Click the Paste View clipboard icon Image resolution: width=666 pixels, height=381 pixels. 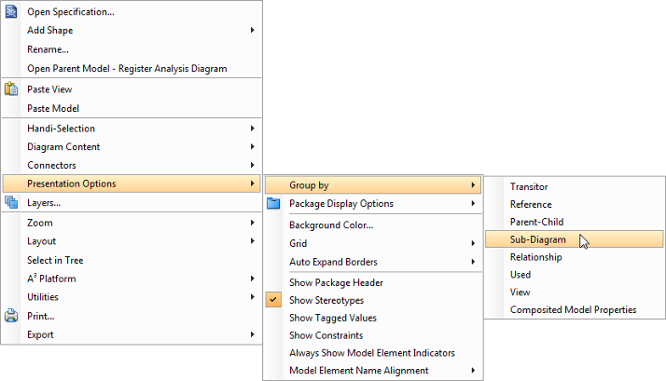[x=11, y=89]
